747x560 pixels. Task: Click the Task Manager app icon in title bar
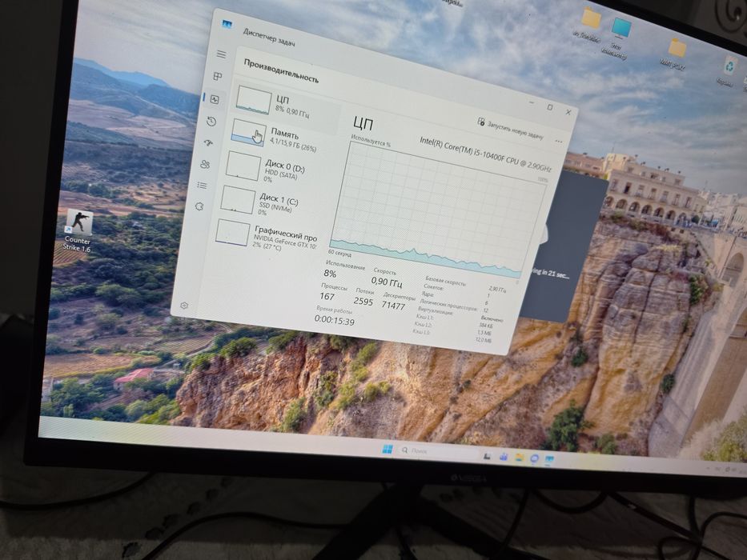[x=227, y=24]
